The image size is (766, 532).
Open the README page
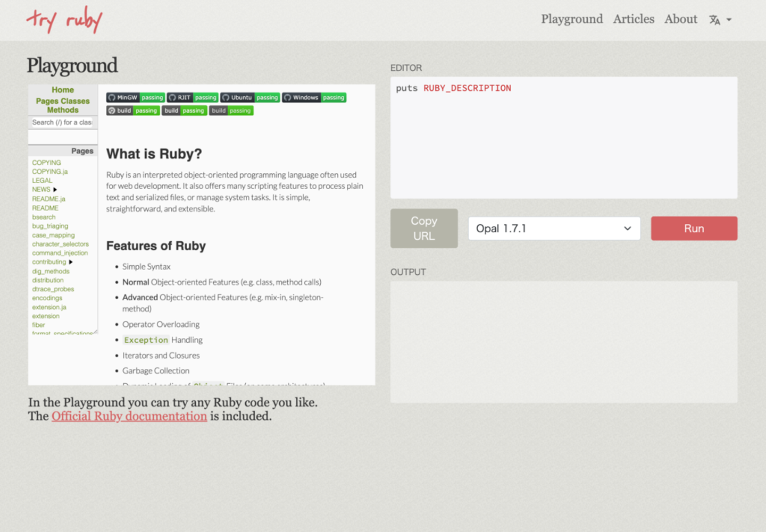tap(45, 208)
